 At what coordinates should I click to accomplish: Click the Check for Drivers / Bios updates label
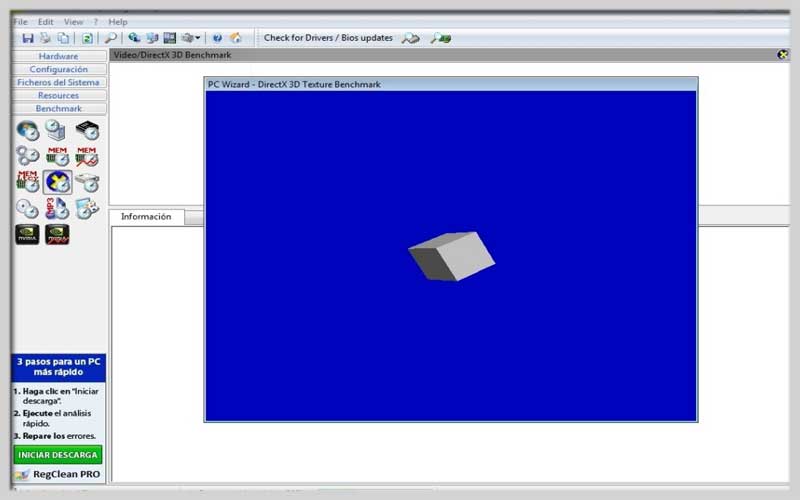tap(328, 38)
